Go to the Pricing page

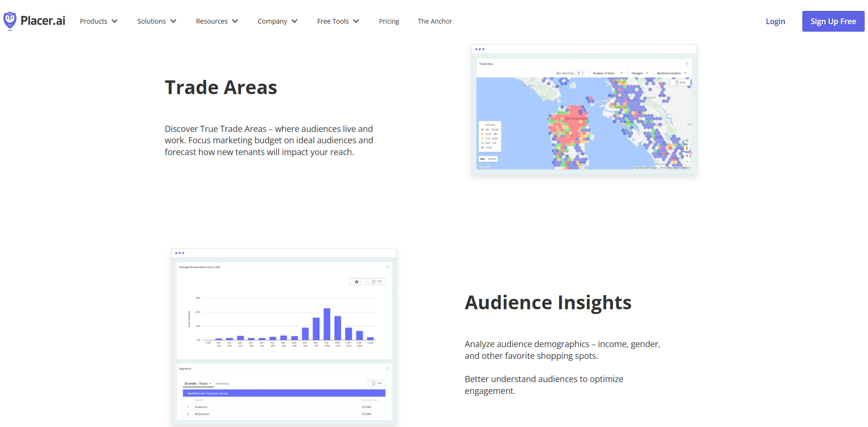coord(389,21)
